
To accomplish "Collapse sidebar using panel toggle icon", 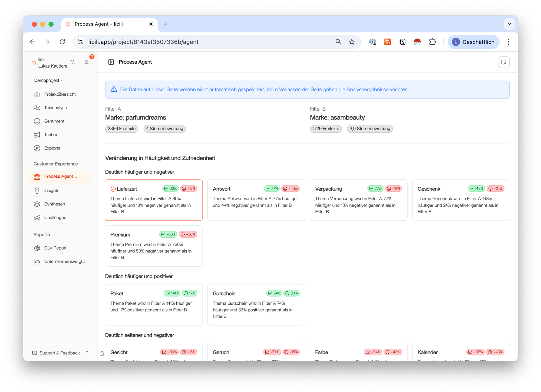I will click(x=111, y=62).
